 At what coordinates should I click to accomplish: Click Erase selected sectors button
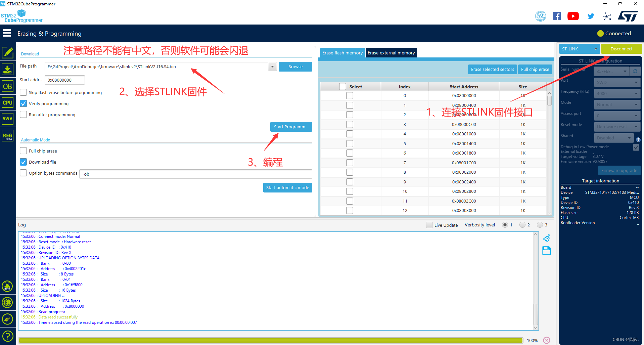(x=492, y=69)
